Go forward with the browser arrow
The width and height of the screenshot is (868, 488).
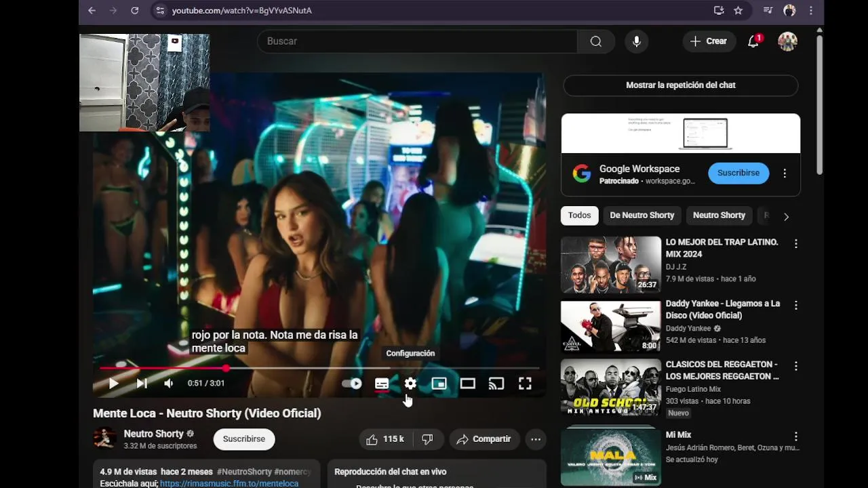click(113, 10)
